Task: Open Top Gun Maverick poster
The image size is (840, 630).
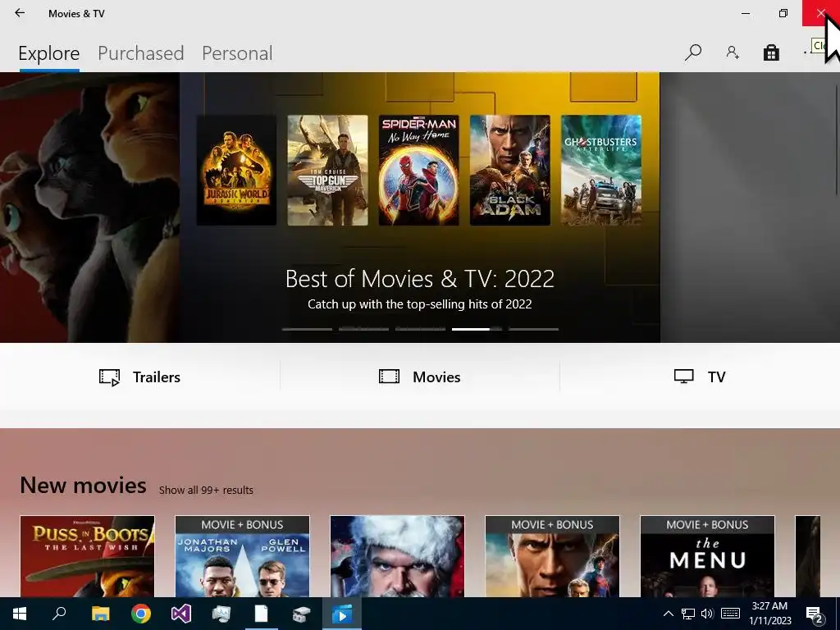Action: coord(328,171)
